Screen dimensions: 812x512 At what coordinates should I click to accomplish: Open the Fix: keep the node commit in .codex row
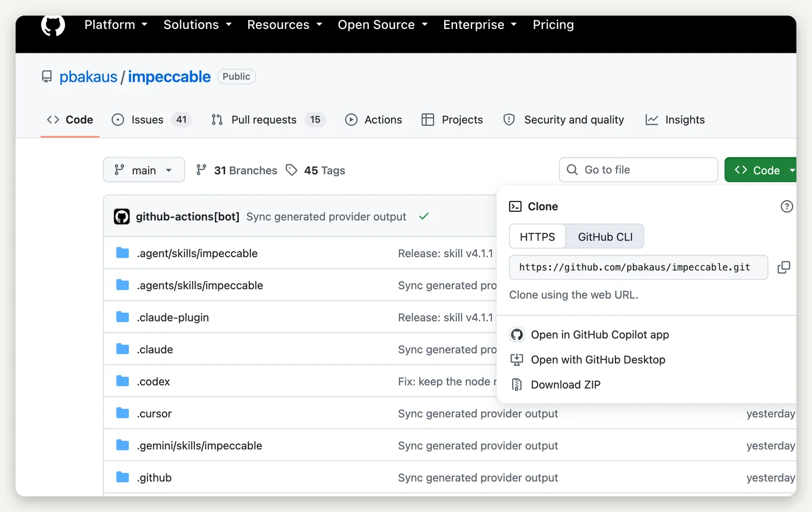(x=447, y=381)
